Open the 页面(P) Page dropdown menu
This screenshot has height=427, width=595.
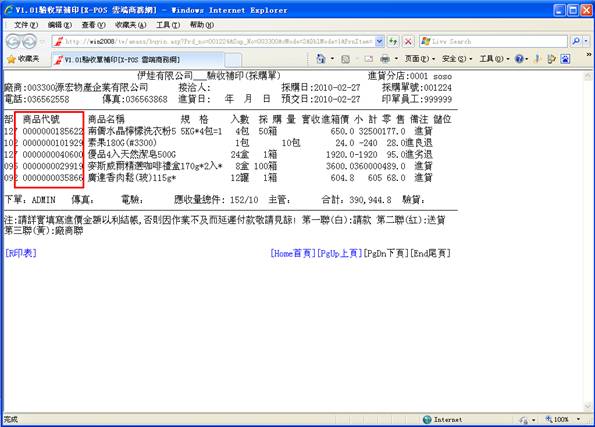pos(419,59)
